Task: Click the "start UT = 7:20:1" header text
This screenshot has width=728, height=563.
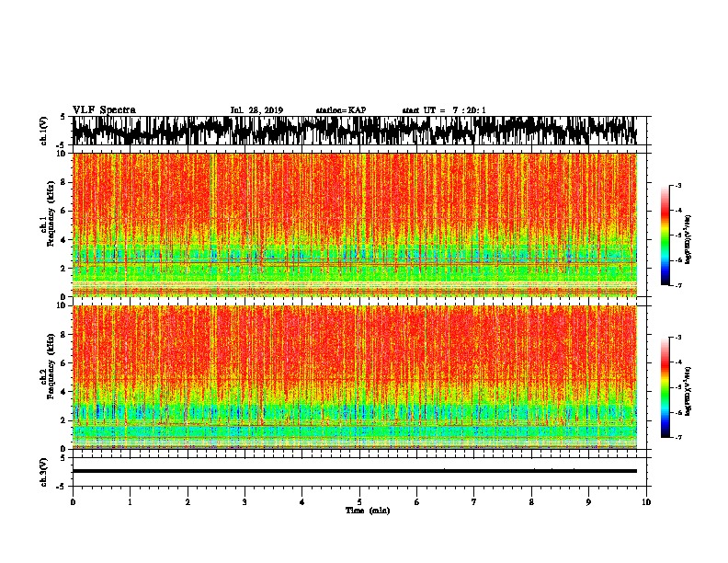Action: 444,110
